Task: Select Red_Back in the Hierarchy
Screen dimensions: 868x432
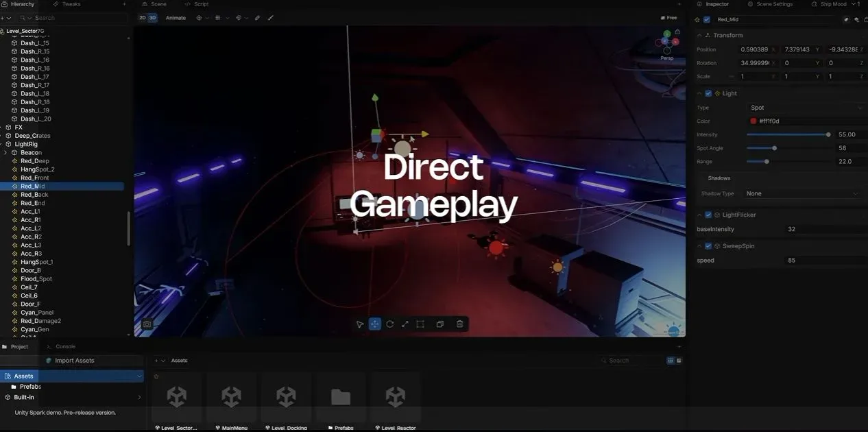Action: [34, 195]
